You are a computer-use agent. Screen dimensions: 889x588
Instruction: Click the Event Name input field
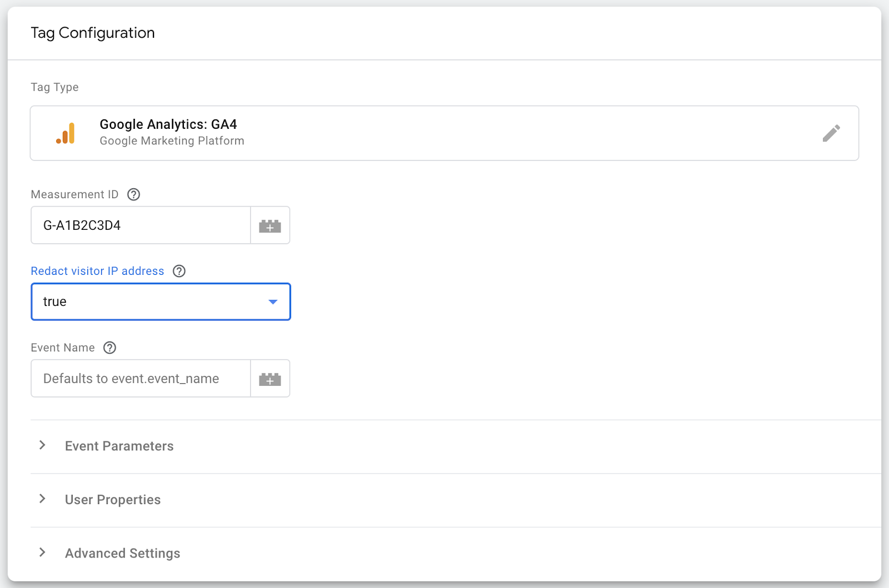(x=141, y=379)
